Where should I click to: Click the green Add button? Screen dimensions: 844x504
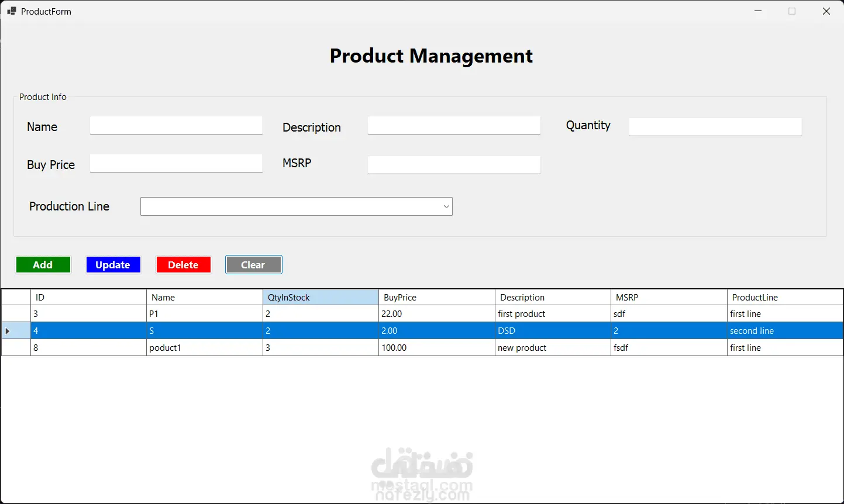pyautogui.click(x=43, y=265)
